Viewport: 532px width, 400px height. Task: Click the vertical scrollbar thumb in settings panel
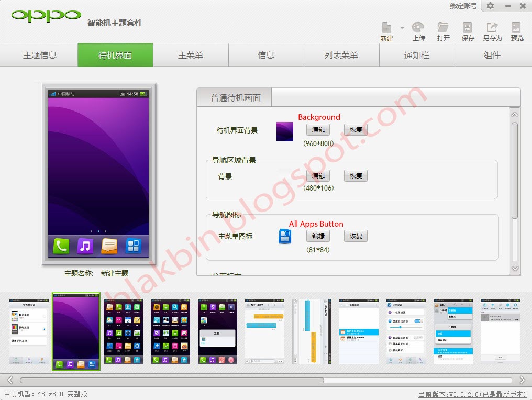515,171
